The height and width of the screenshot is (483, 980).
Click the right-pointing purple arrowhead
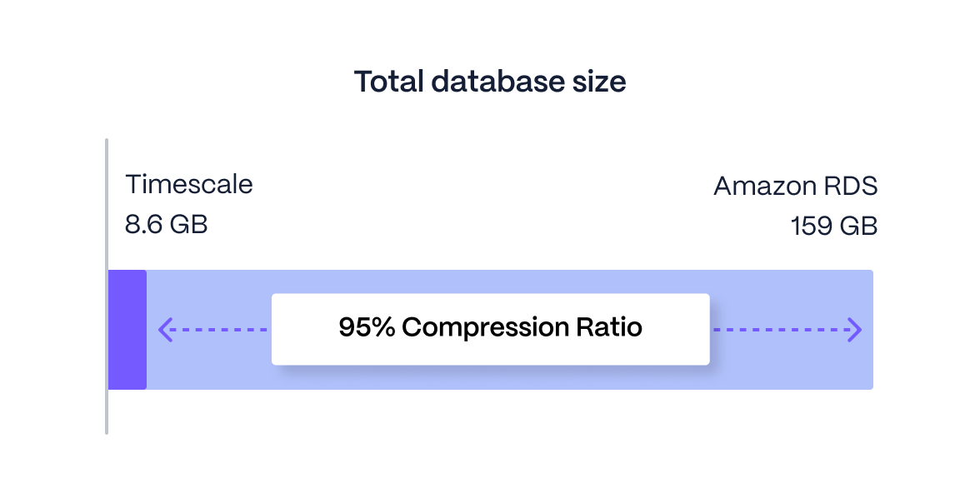855,330
